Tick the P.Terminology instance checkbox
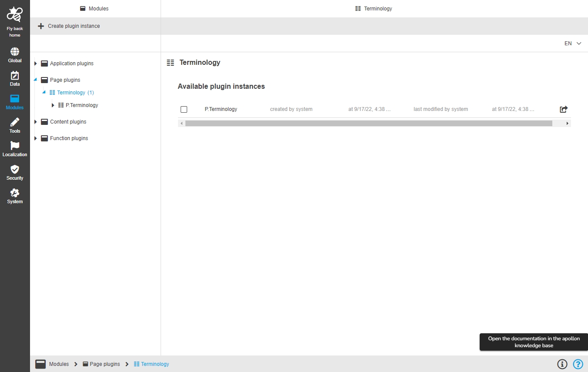Viewport: 588px width, 372px height. coord(184,109)
